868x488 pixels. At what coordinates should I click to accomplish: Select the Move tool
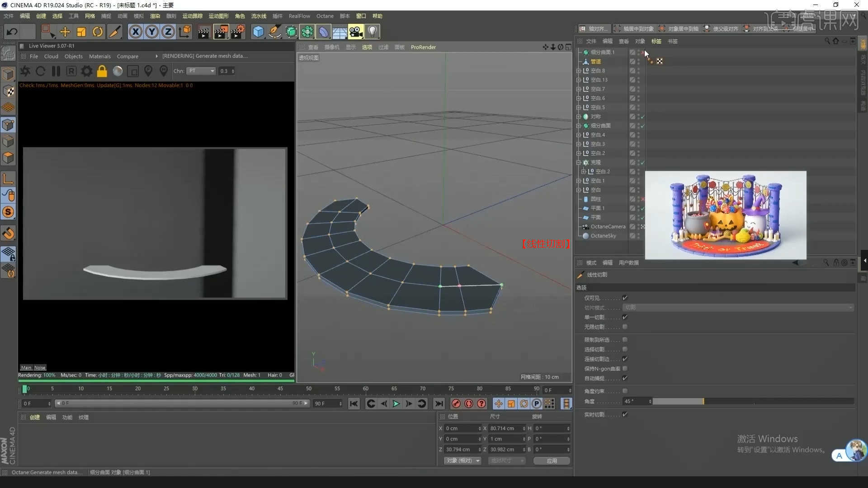point(65,32)
